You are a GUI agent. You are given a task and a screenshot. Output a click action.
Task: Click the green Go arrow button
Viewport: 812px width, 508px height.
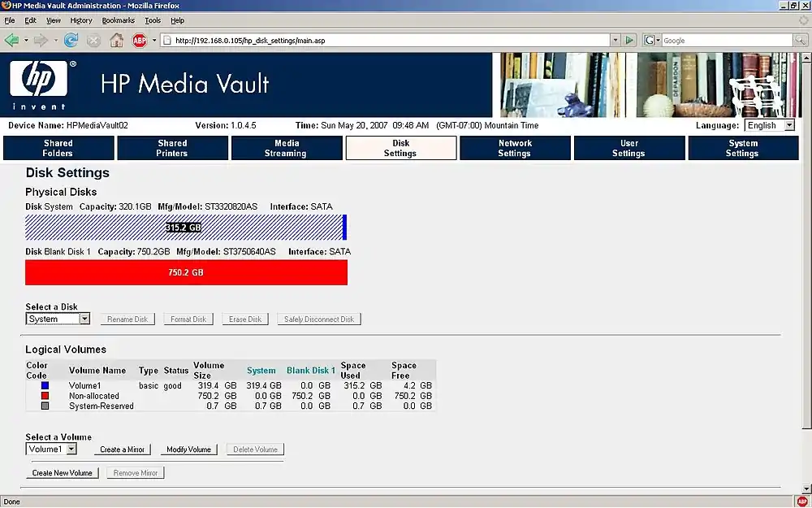(629, 40)
